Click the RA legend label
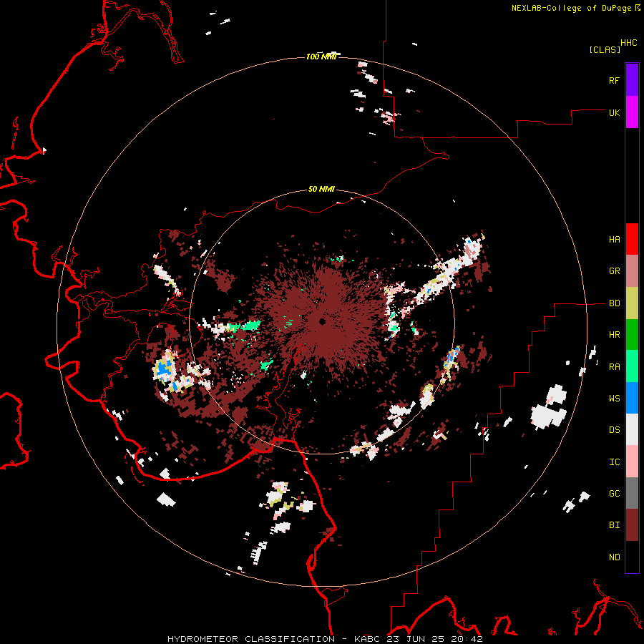This screenshot has height=644, width=644. (x=615, y=367)
